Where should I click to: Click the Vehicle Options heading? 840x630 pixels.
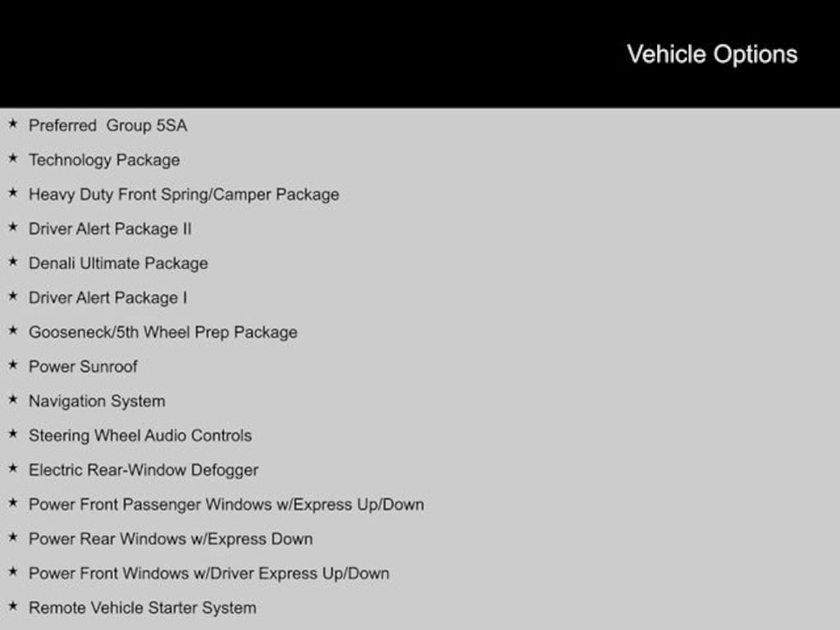pyautogui.click(x=712, y=54)
